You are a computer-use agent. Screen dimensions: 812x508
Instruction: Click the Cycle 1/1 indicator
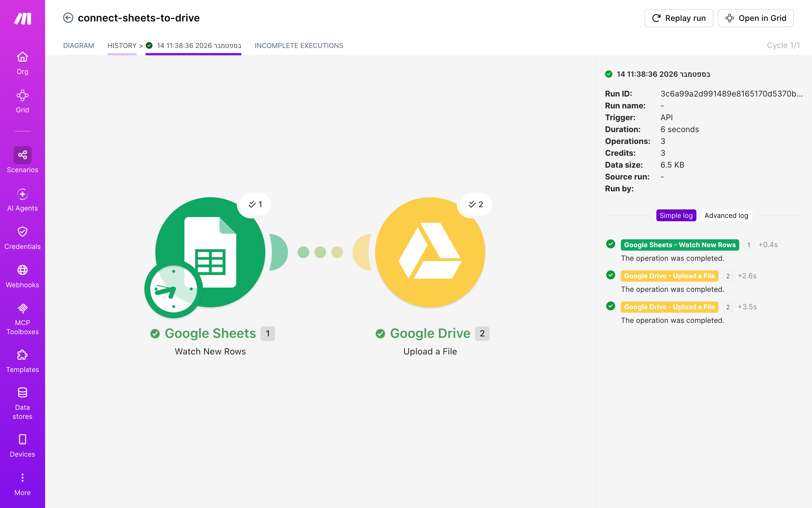pyautogui.click(x=783, y=45)
